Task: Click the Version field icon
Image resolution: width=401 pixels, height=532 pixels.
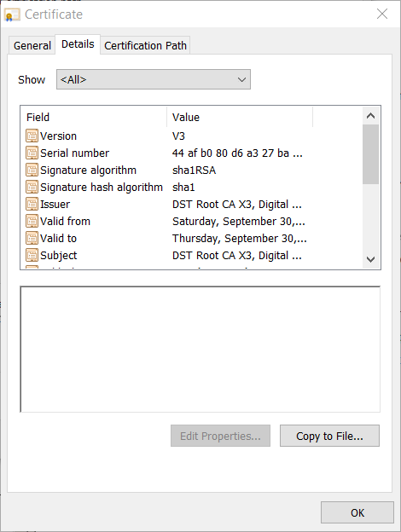Action: point(32,136)
